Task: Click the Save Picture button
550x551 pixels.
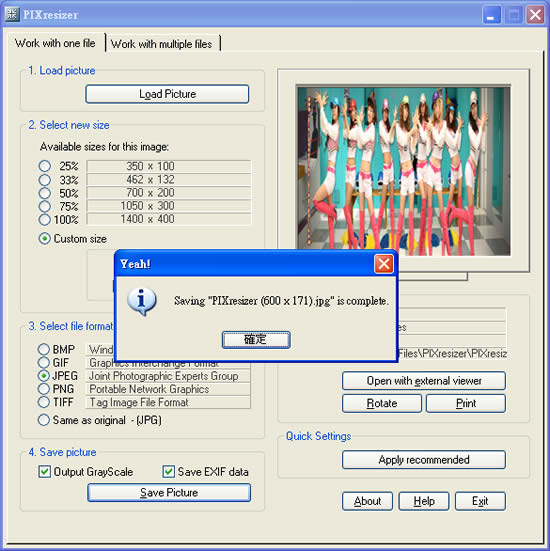Action: coord(169,492)
